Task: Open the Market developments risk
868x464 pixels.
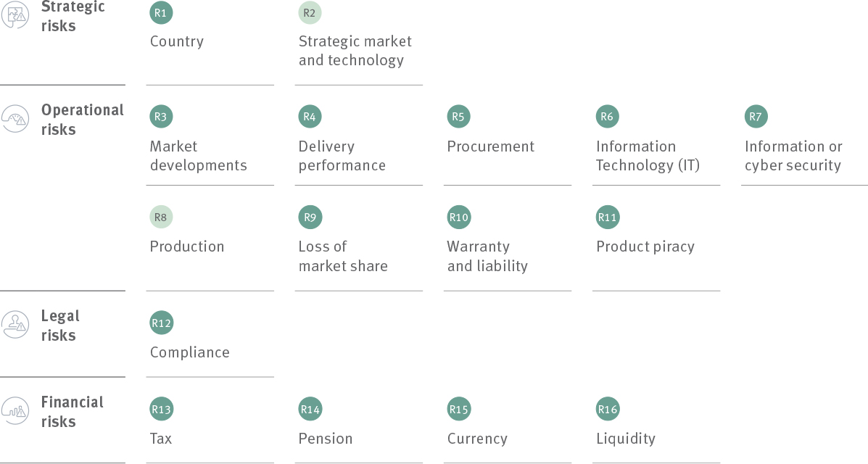Action: pyautogui.click(x=198, y=156)
